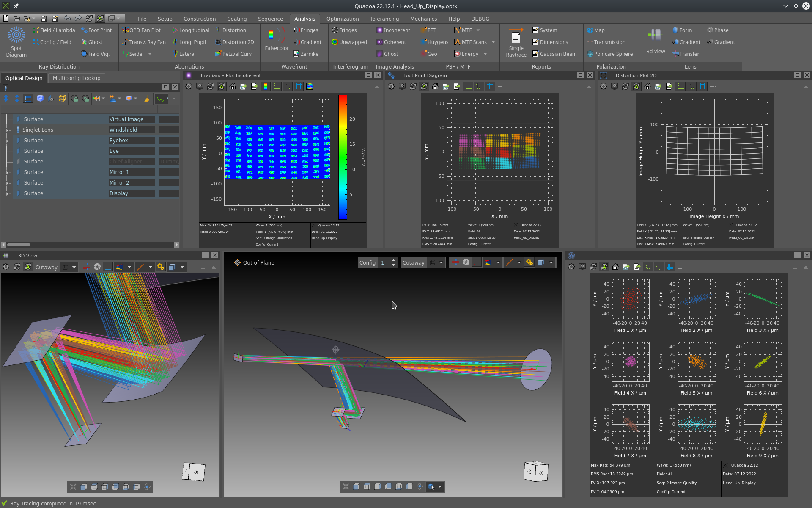Viewport: 812px width, 508px height.
Task: Click the blue cube icon in Optical Design toolbar
Action: (x=40, y=98)
